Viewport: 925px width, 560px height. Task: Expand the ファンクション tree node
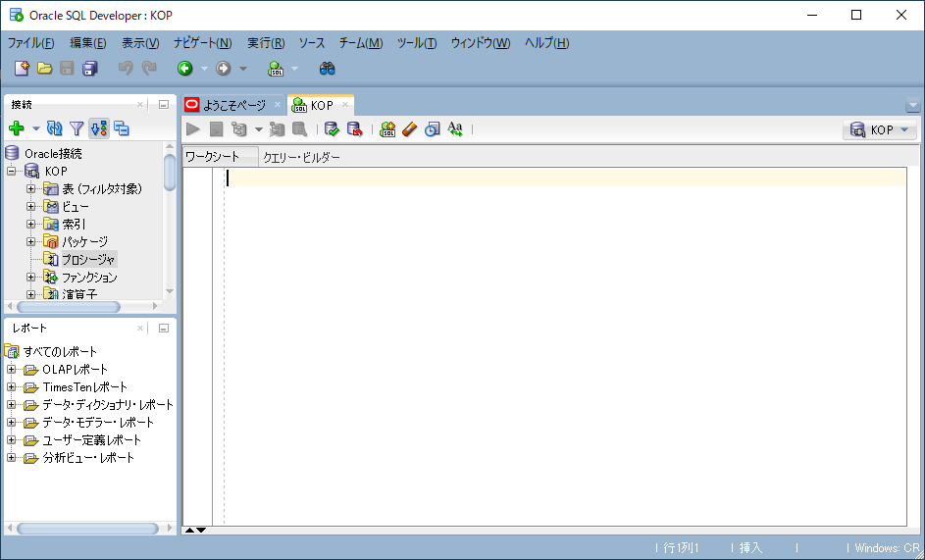(x=30, y=277)
